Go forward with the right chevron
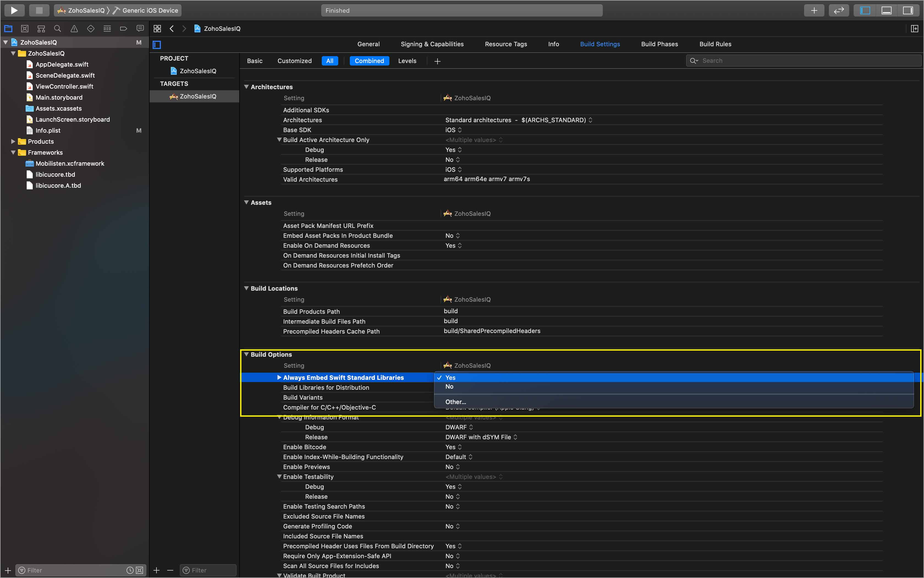 click(x=185, y=29)
